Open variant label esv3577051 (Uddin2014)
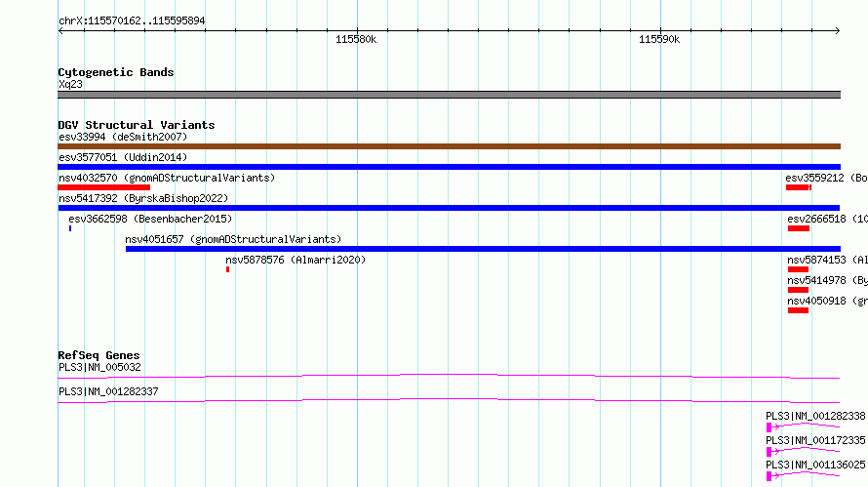This screenshot has height=487, width=868. click(123, 157)
